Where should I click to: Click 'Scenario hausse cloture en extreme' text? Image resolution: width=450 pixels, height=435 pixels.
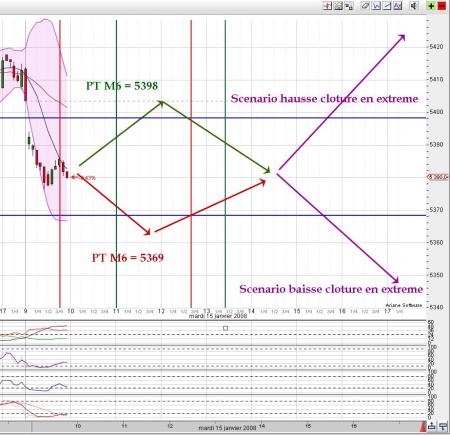coord(324,99)
